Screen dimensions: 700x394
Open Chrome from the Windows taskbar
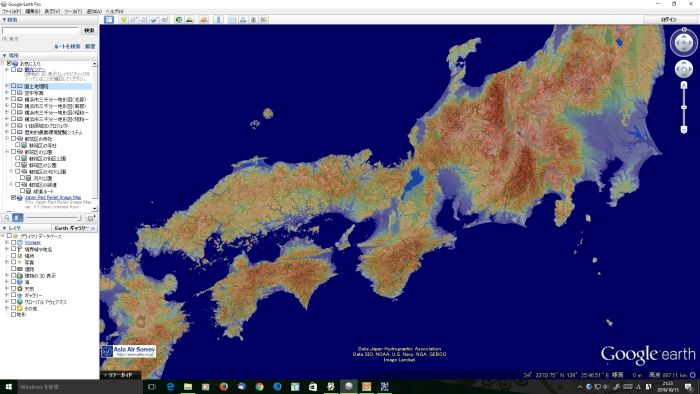pos(259,386)
